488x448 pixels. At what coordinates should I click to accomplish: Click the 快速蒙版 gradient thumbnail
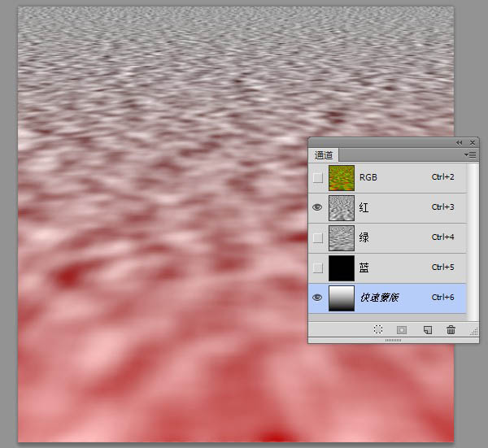(340, 298)
